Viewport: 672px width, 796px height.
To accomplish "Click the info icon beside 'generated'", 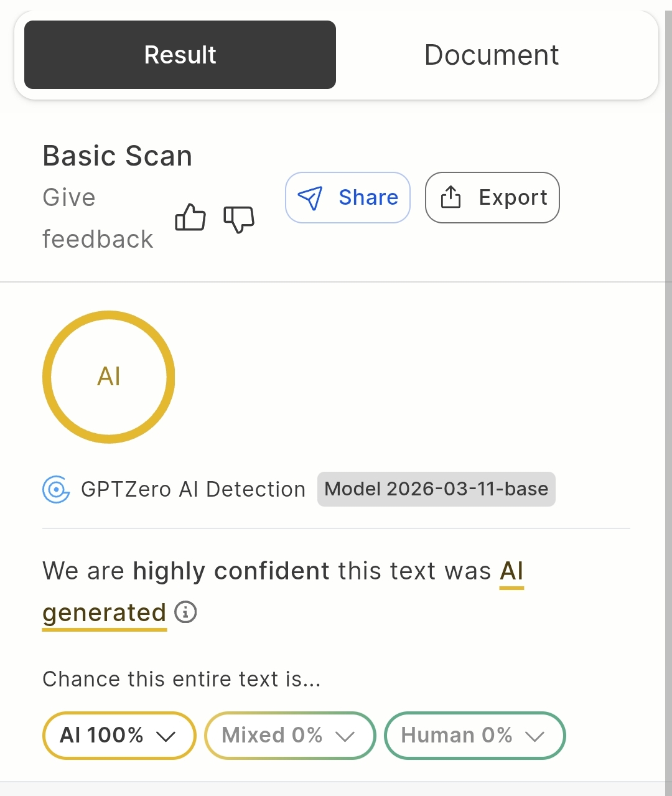I will [185, 612].
